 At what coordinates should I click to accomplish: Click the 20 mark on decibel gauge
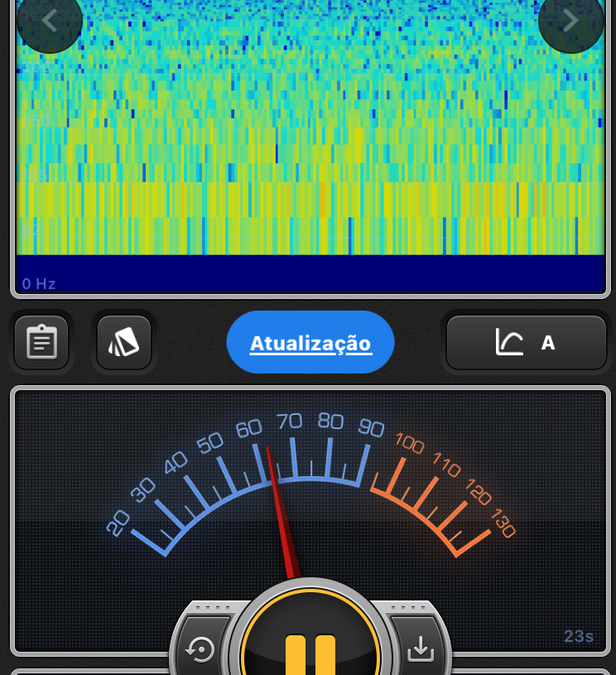click(x=118, y=522)
